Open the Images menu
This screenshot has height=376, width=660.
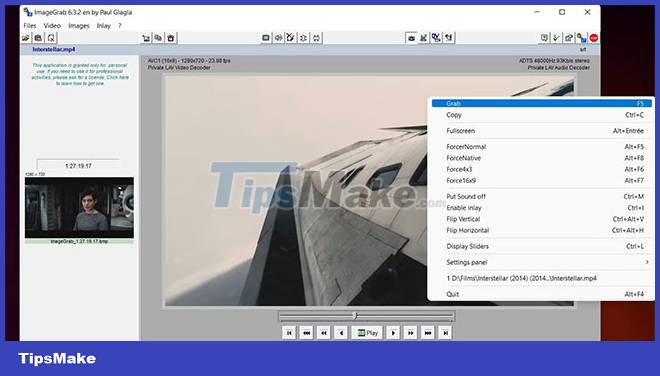pos(79,26)
